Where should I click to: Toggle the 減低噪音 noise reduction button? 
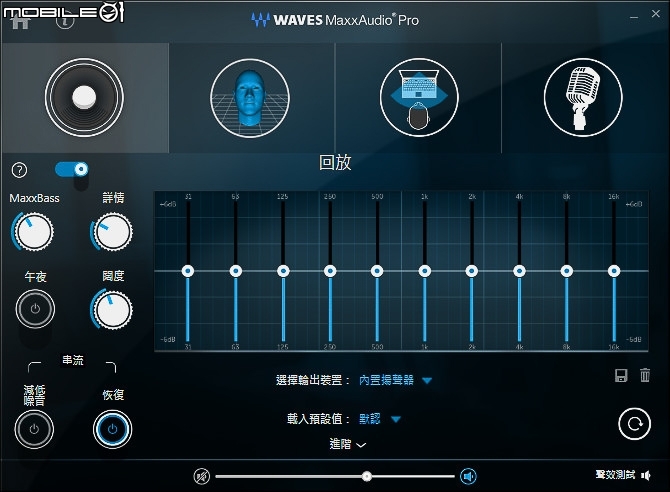point(34,429)
